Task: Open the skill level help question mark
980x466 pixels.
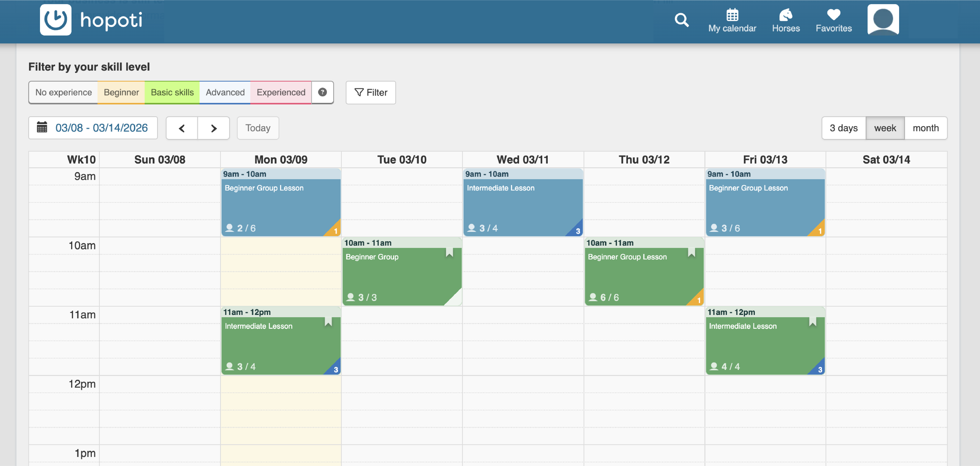Action: coord(322,92)
